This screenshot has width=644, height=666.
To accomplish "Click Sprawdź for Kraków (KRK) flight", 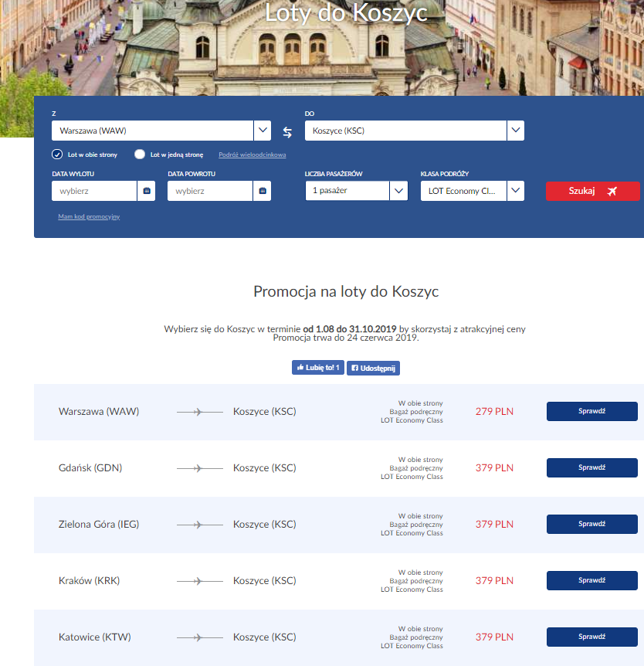I will point(591,581).
